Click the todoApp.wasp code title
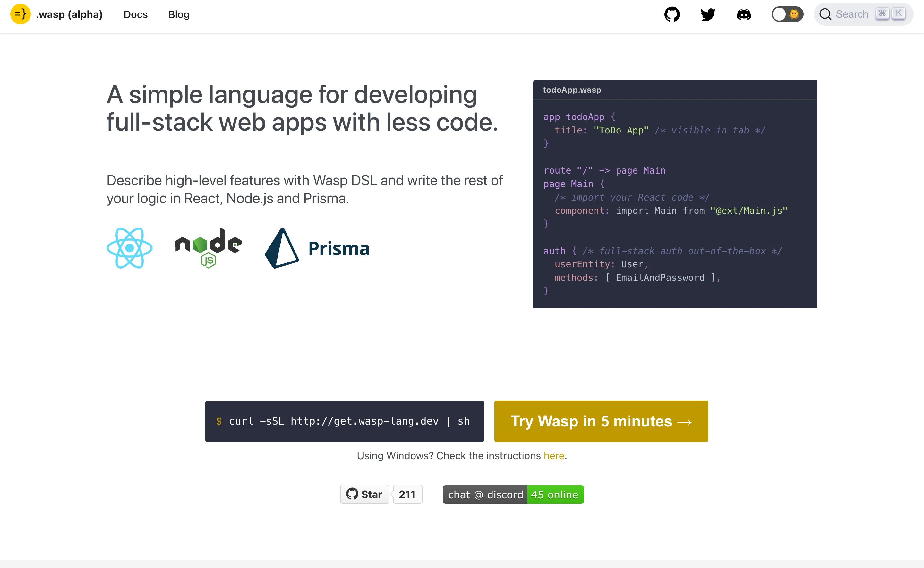 click(x=572, y=90)
